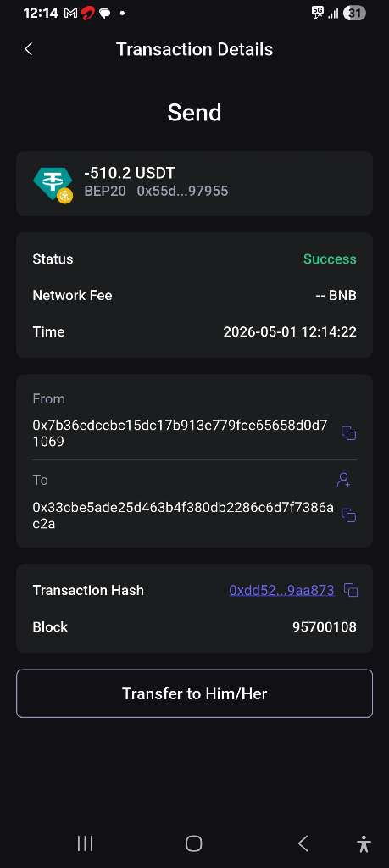This screenshot has width=389, height=868.
Task: Tap the USDT Tether token icon
Action: (x=53, y=184)
